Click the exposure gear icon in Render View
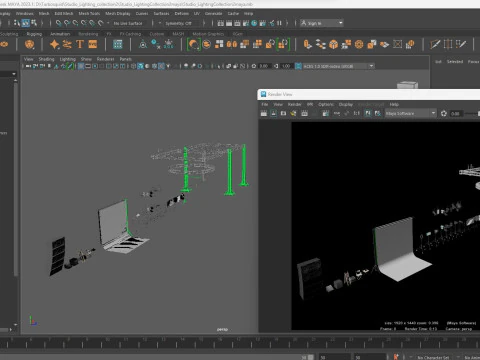This screenshot has width=480, height=360. point(444,113)
